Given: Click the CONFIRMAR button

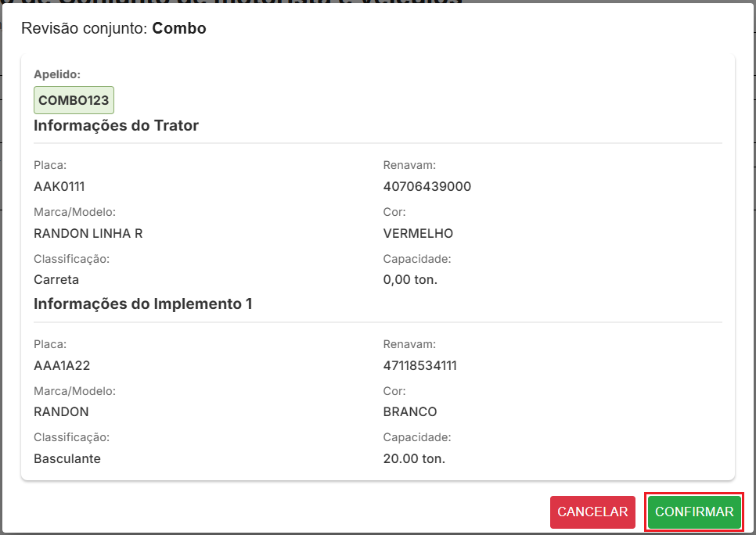Looking at the screenshot, I should [x=693, y=512].
